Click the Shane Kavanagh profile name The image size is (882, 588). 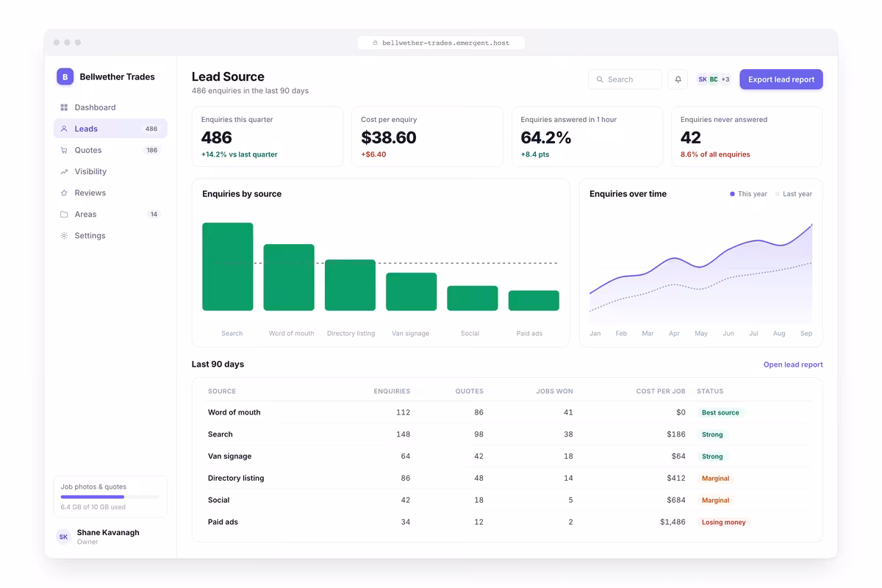[x=108, y=532]
